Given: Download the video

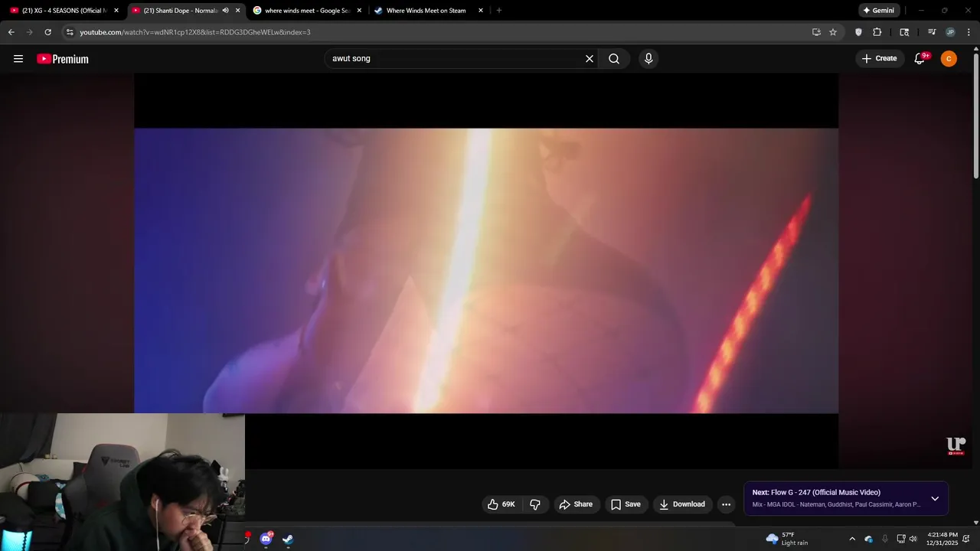Looking at the screenshot, I should (681, 504).
